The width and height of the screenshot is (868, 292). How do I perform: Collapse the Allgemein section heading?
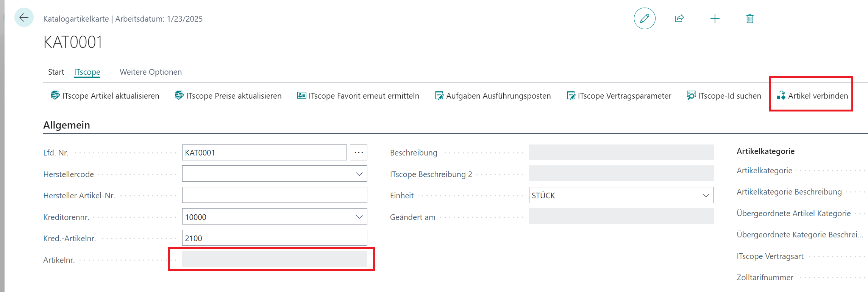[x=67, y=125]
